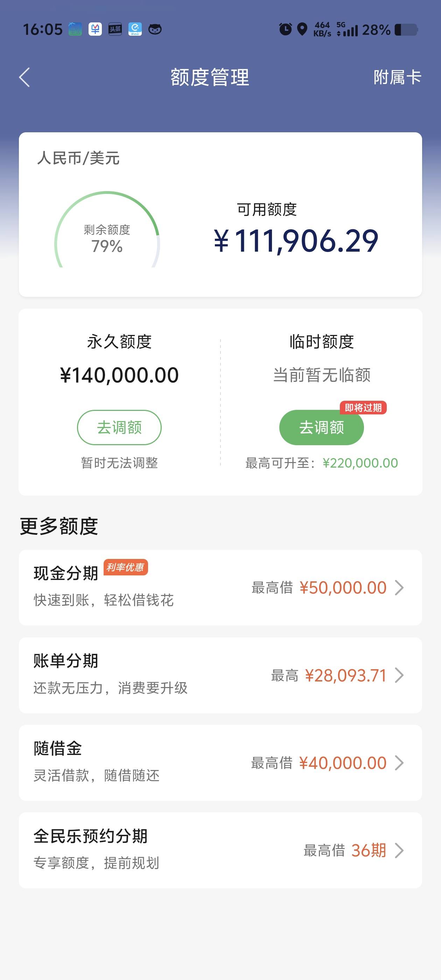Image resolution: width=441 pixels, height=980 pixels.
Task: Tap the 剩余额度 79% progress ring
Action: click(x=107, y=229)
